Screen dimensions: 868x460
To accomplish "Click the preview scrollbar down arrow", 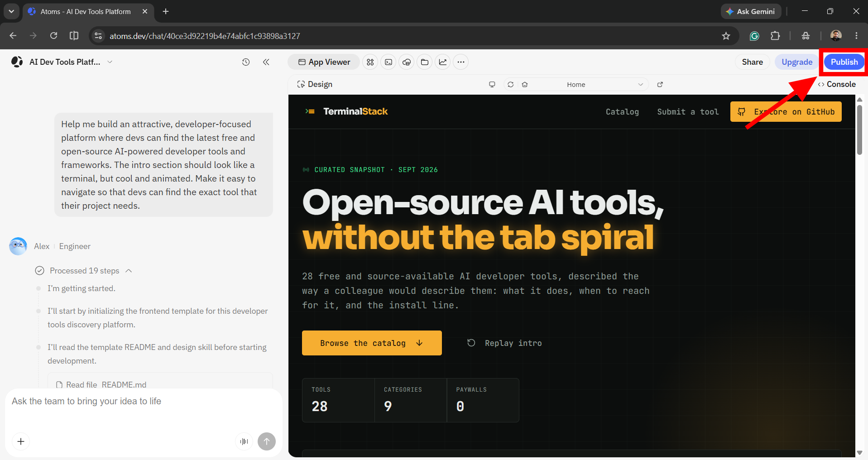I will tap(859, 453).
